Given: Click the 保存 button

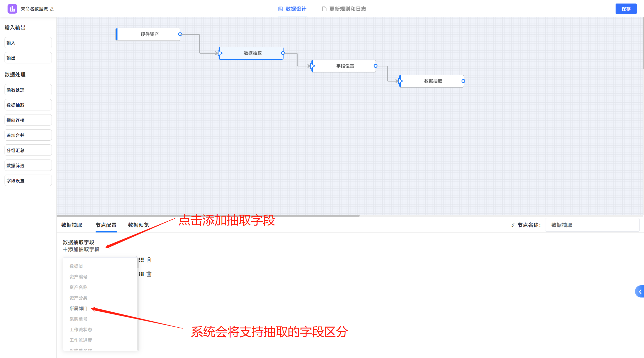Looking at the screenshot, I should 626,9.
